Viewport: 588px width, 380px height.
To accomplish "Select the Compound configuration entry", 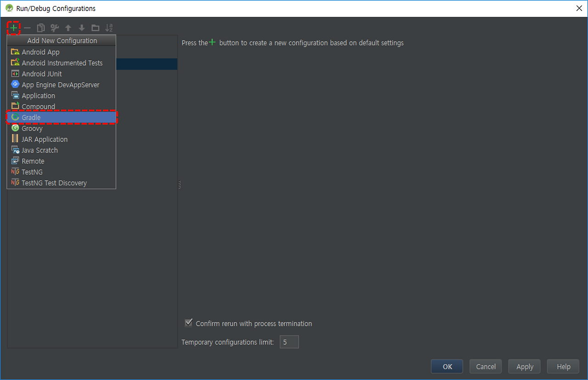I will (x=62, y=107).
